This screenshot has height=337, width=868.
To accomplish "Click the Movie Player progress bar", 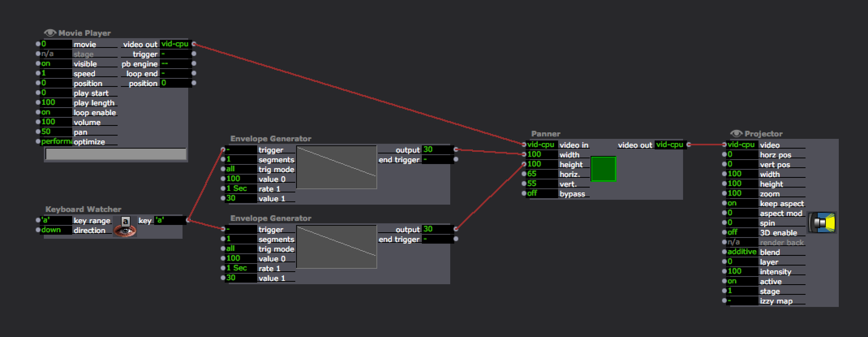I will click(x=116, y=154).
